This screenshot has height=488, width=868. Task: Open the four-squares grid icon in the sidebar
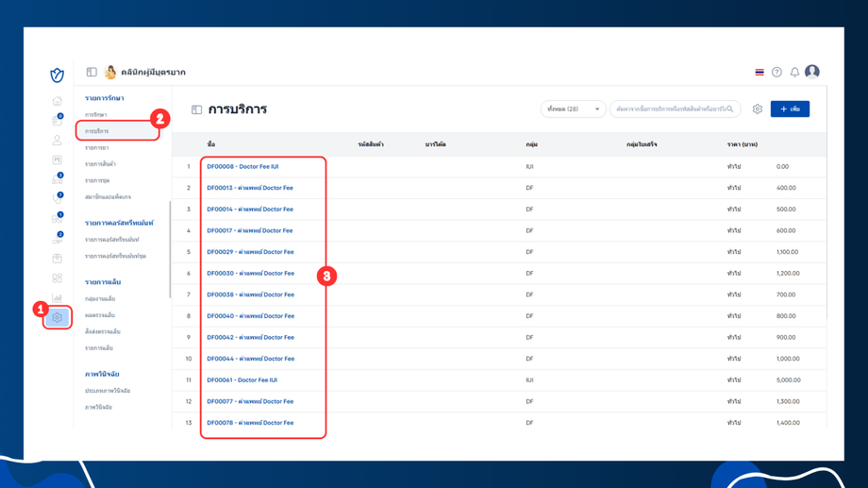tap(57, 278)
